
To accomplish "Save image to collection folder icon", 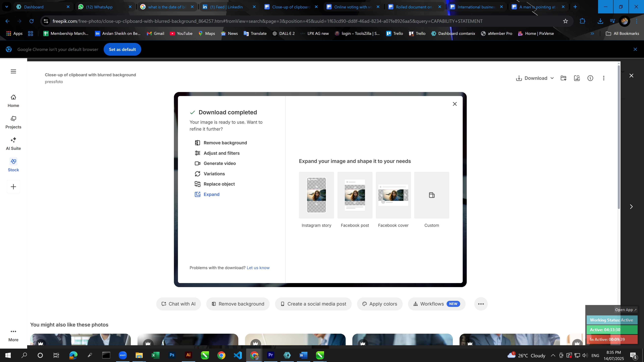I will (x=563, y=78).
